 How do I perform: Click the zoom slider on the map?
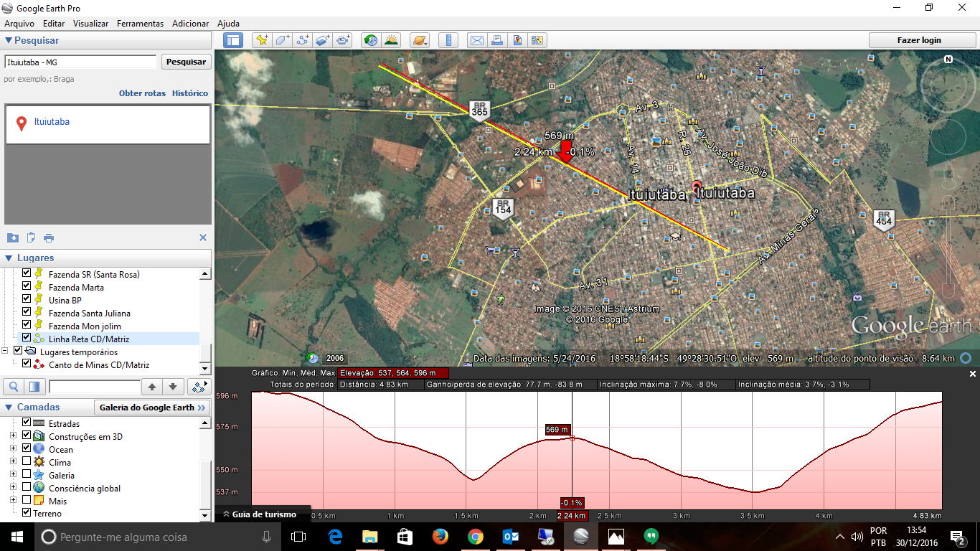(x=948, y=247)
